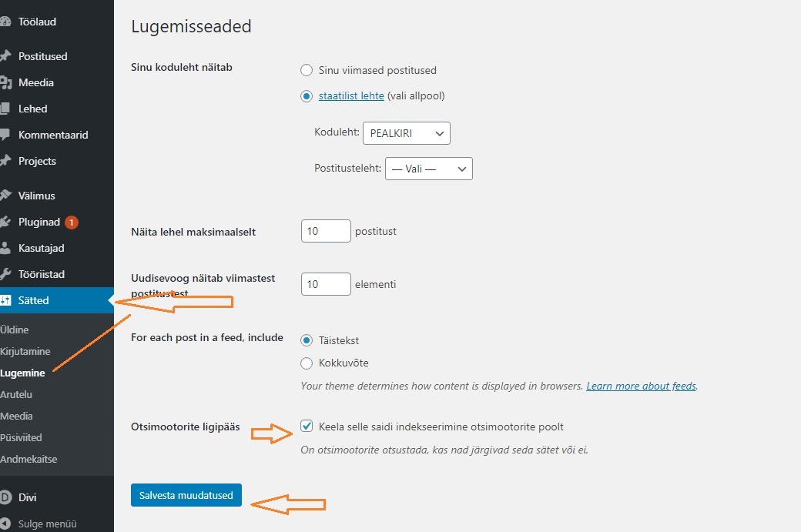Open the Kommentaarid speech bubble icon
The height and width of the screenshot is (532, 801).
tap(5, 135)
